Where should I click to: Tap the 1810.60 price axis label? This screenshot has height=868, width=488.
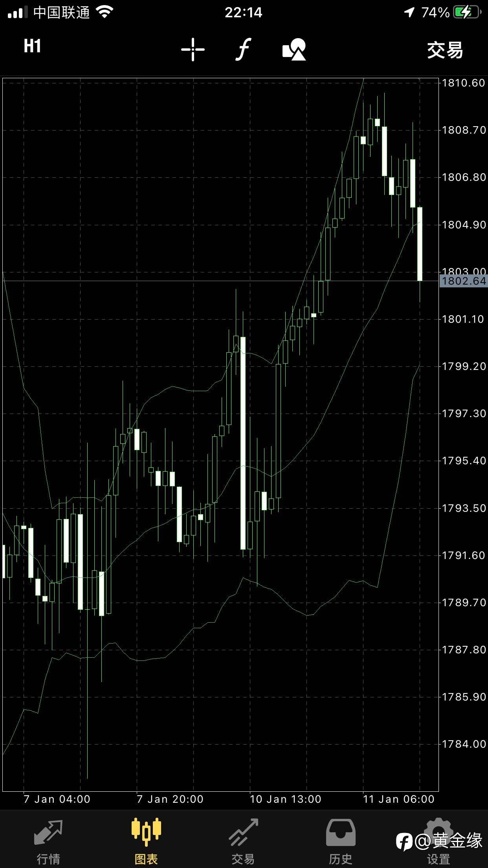(464, 83)
